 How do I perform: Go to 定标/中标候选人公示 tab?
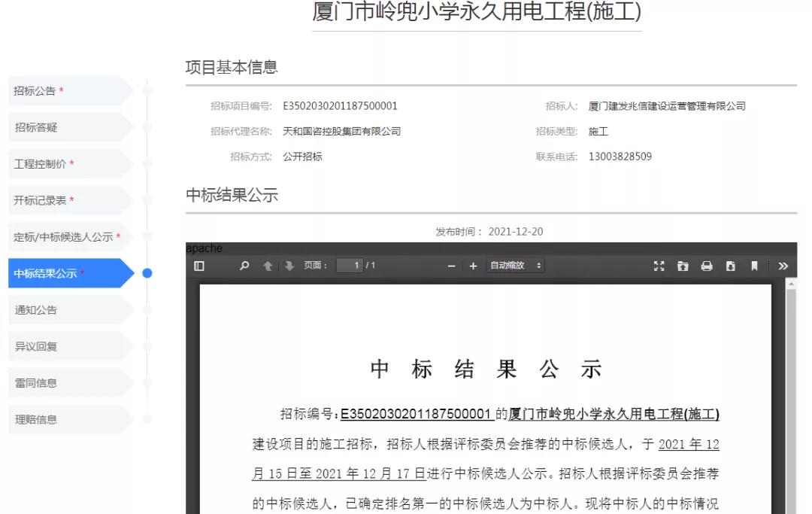click(66, 237)
